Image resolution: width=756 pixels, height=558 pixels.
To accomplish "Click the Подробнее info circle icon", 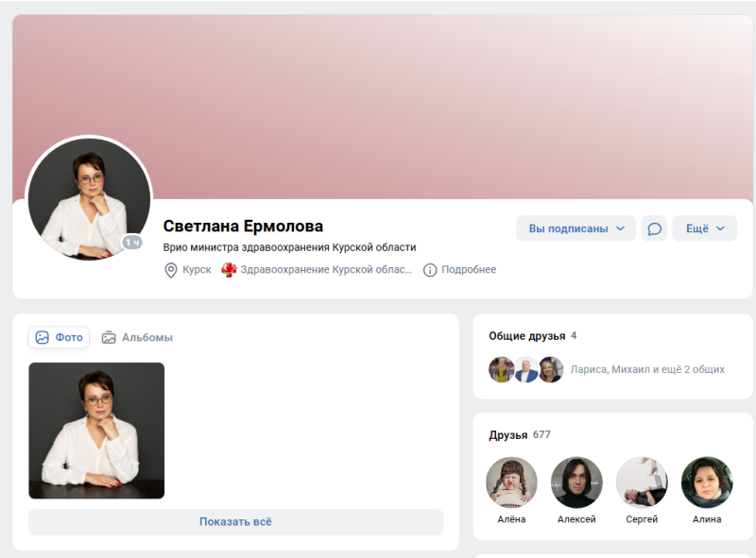I will point(430,270).
